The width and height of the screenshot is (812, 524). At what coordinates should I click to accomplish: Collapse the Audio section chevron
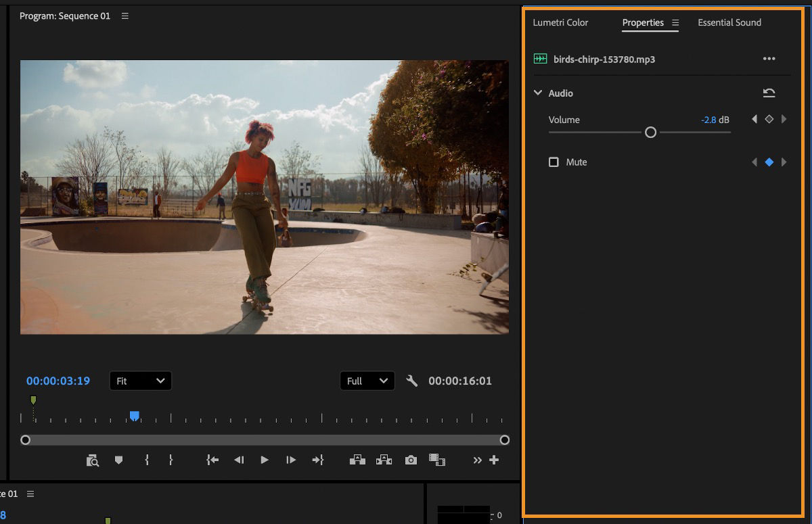538,93
